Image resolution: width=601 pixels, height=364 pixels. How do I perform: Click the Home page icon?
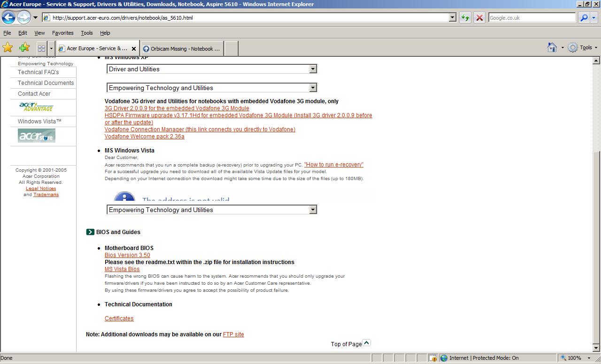(552, 47)
